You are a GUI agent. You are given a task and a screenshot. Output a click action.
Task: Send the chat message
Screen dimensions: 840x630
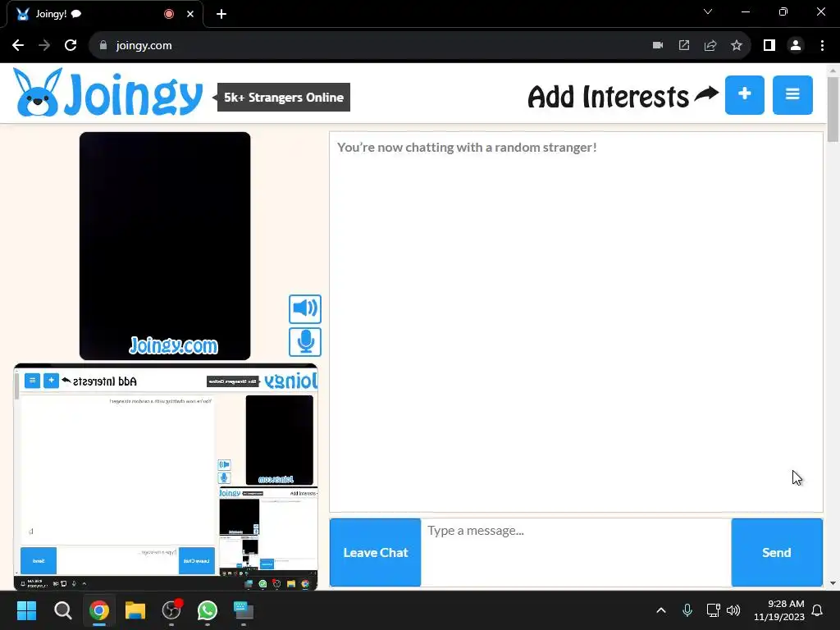tap(776, 552)
